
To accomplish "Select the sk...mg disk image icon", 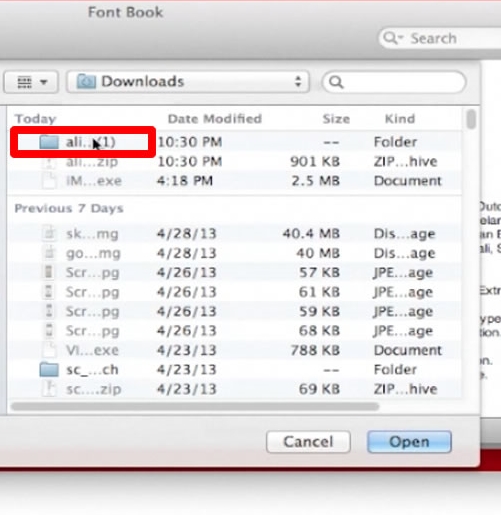I will (x=49, y=233).
